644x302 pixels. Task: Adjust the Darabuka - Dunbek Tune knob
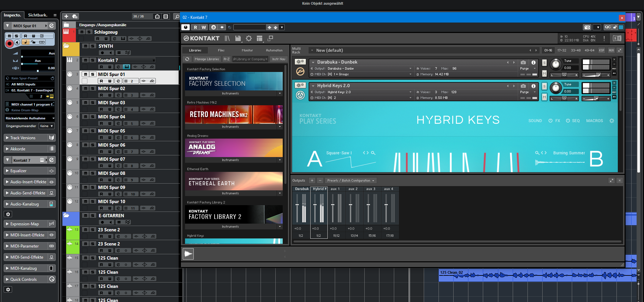click(x=556, y=64)
